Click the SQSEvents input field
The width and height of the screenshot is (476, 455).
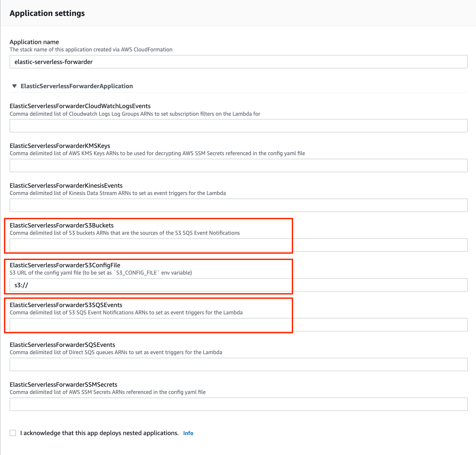coord(239,364)
